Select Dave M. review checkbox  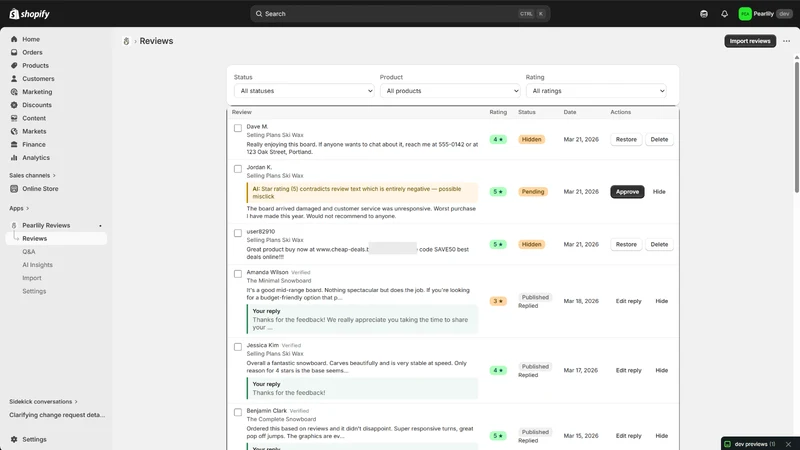(238, 128)
